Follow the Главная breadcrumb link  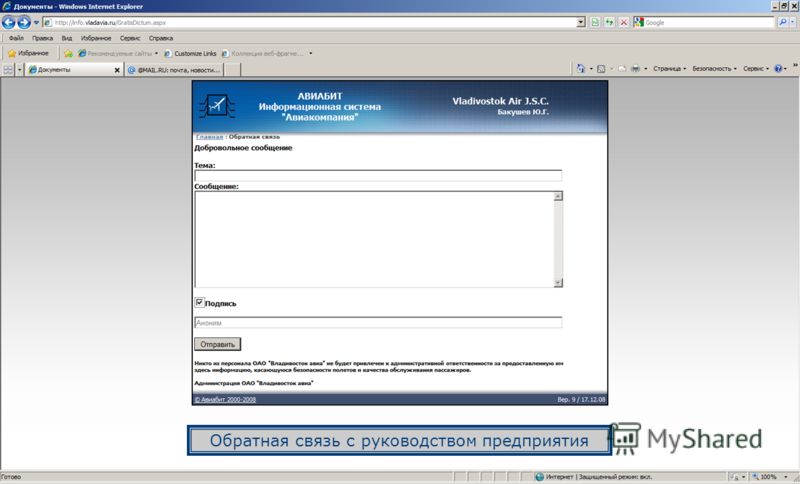210,137
